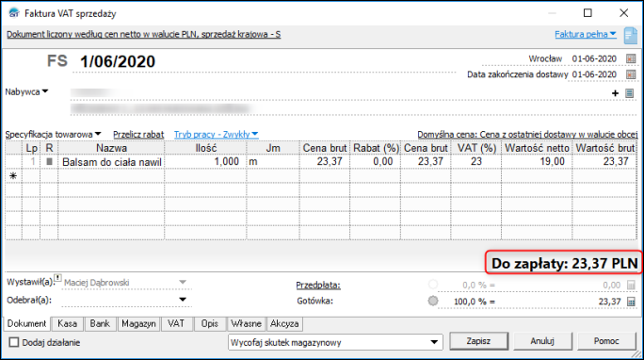Select the Balsam do ciała product cell
The height and width of the screenshot is (360, 644).
pyautogui.click(x=111, y=161)
